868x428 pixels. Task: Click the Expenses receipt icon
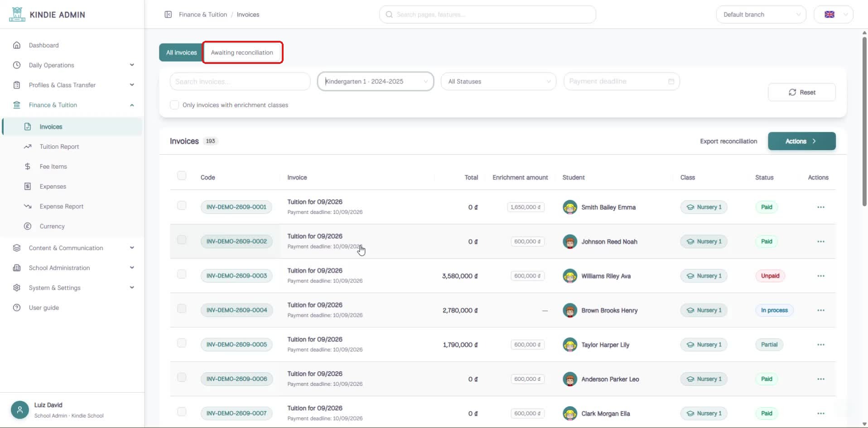pos(28,186)
